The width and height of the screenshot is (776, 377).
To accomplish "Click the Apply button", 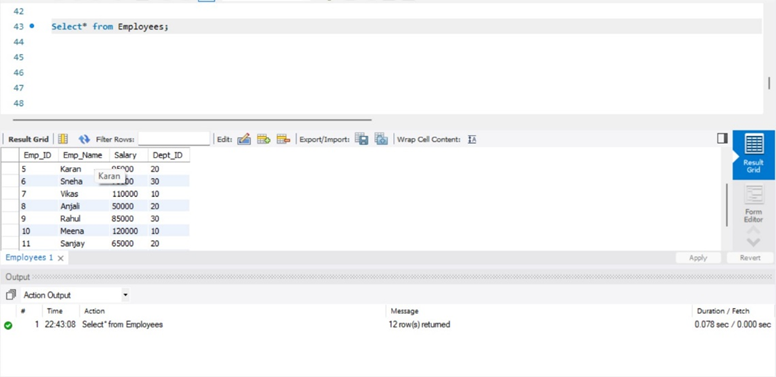I will coord(698,258).
